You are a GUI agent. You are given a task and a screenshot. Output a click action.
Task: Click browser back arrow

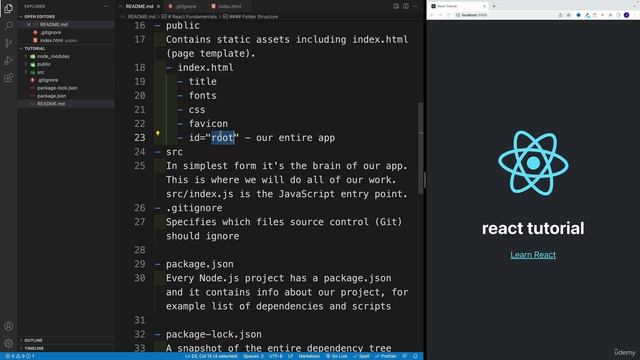(432, 15)
